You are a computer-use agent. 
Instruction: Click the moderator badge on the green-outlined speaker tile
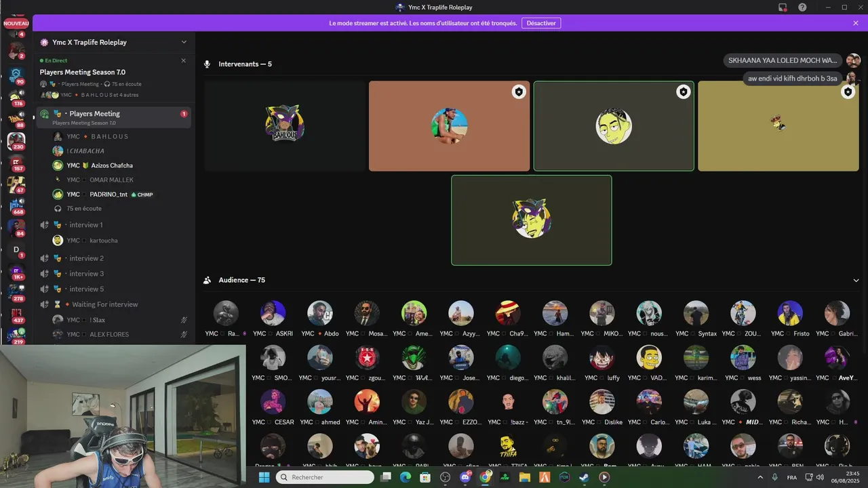coord(684,91)
